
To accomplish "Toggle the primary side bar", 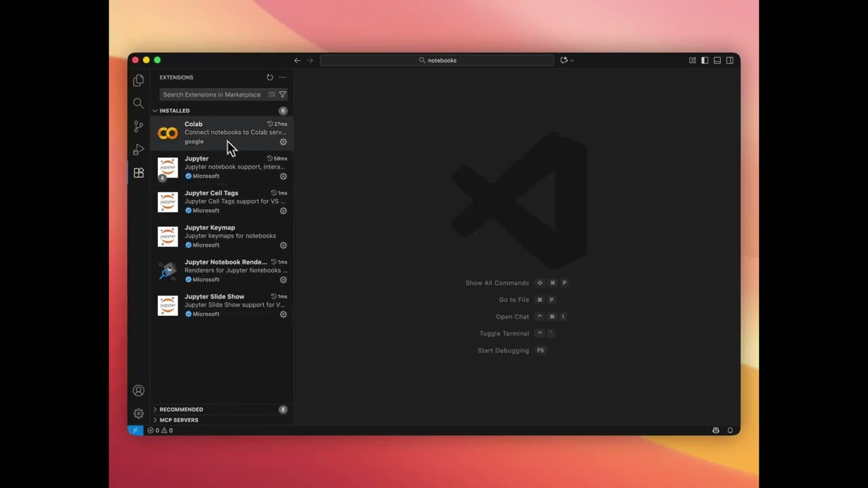I will tap(705, 60).
